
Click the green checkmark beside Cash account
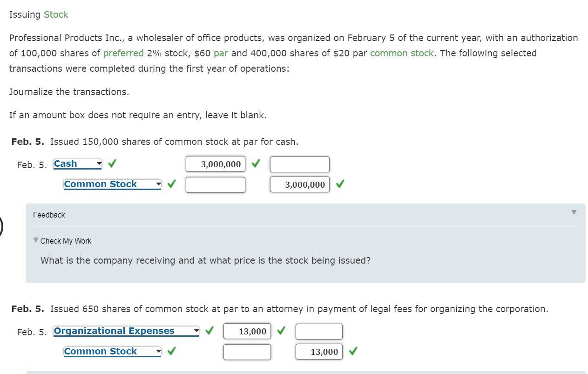[111, 163]
